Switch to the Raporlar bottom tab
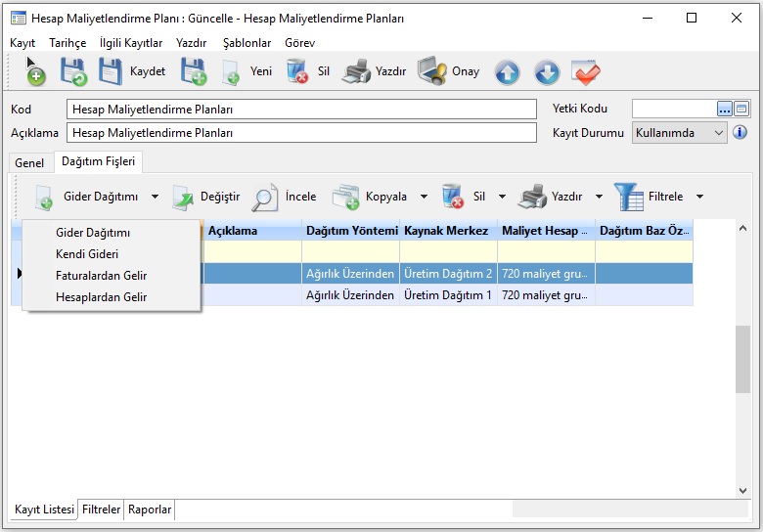 (150, 510)
